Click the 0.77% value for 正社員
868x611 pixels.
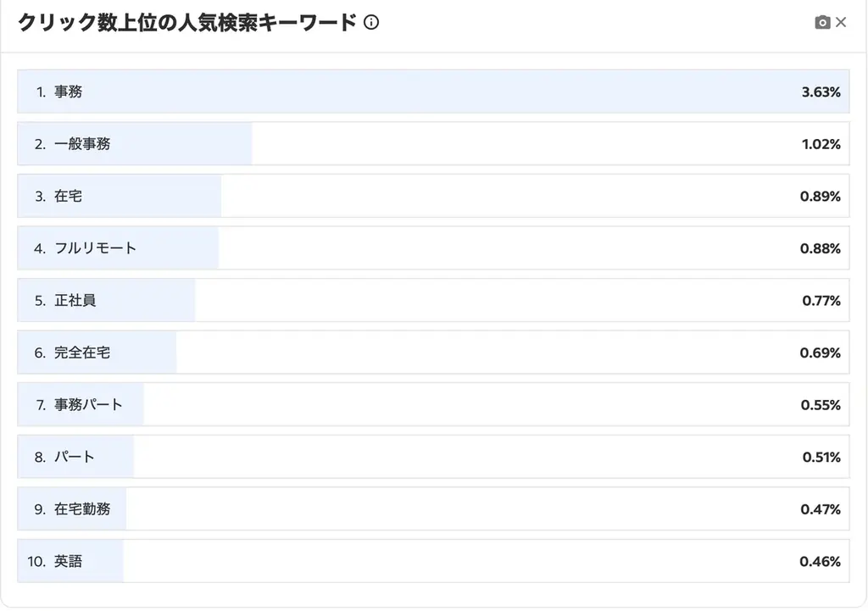coord(823,300)
